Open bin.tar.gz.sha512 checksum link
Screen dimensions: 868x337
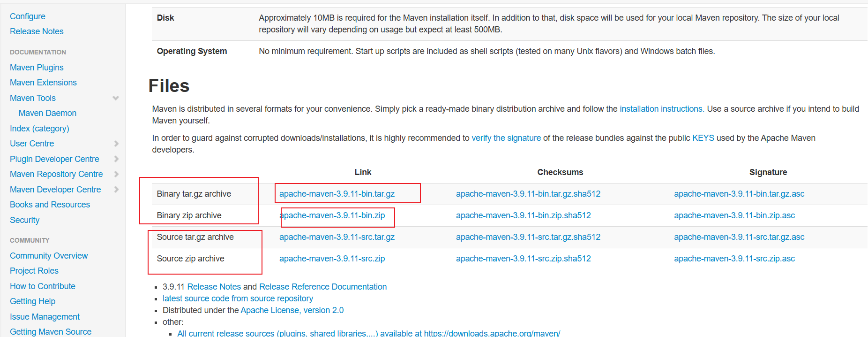[x=528, y=194]
